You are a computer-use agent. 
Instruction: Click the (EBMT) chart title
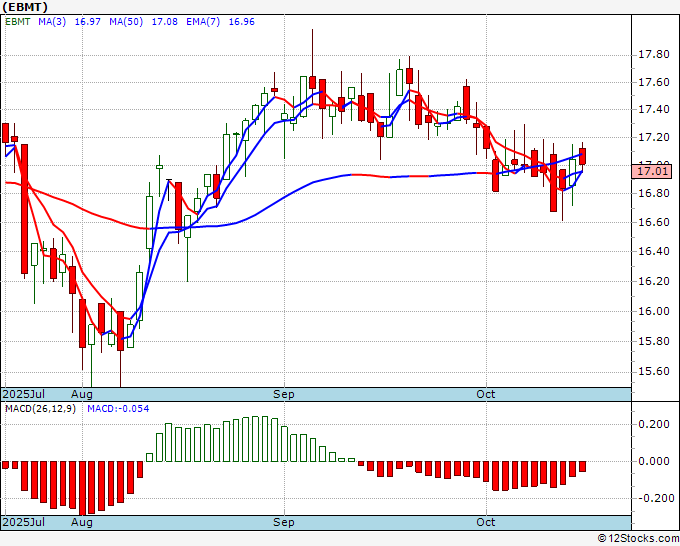tap(25, 7)
